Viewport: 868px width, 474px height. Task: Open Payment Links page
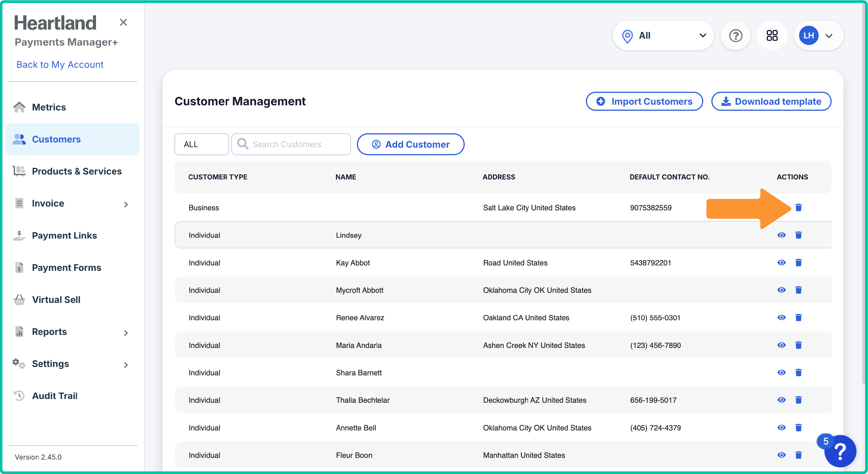72,235
